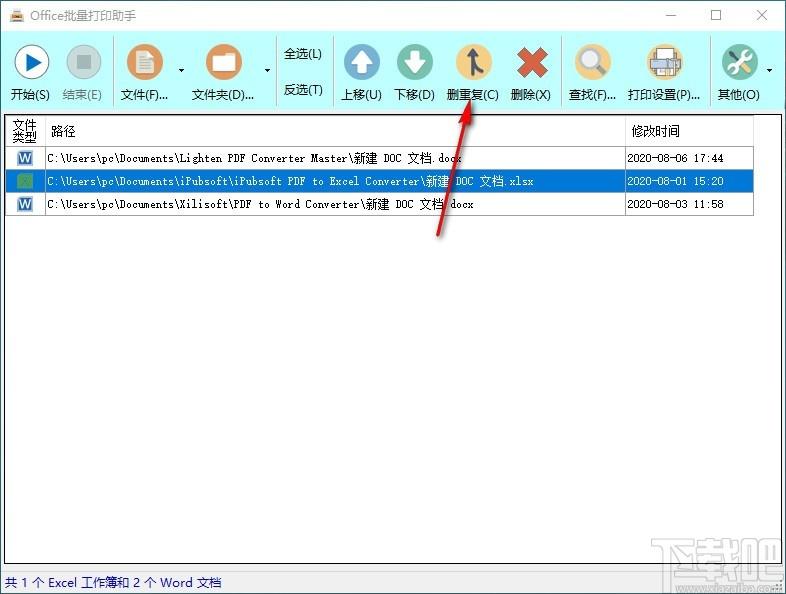786x594 pixels.
Task: Open the dropdown arrow next to 文件(F)
Action: [181, 70]
